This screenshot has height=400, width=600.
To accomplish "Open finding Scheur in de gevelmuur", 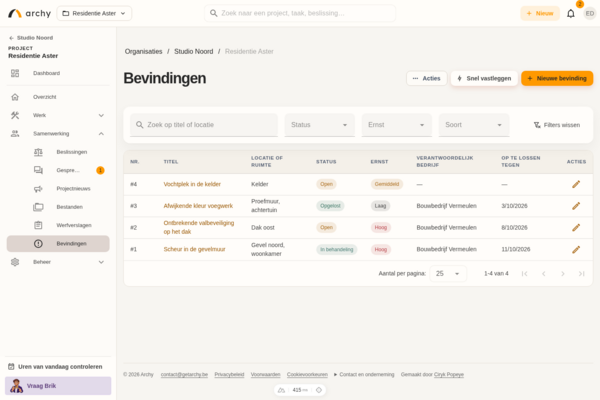I will point(194,250).
